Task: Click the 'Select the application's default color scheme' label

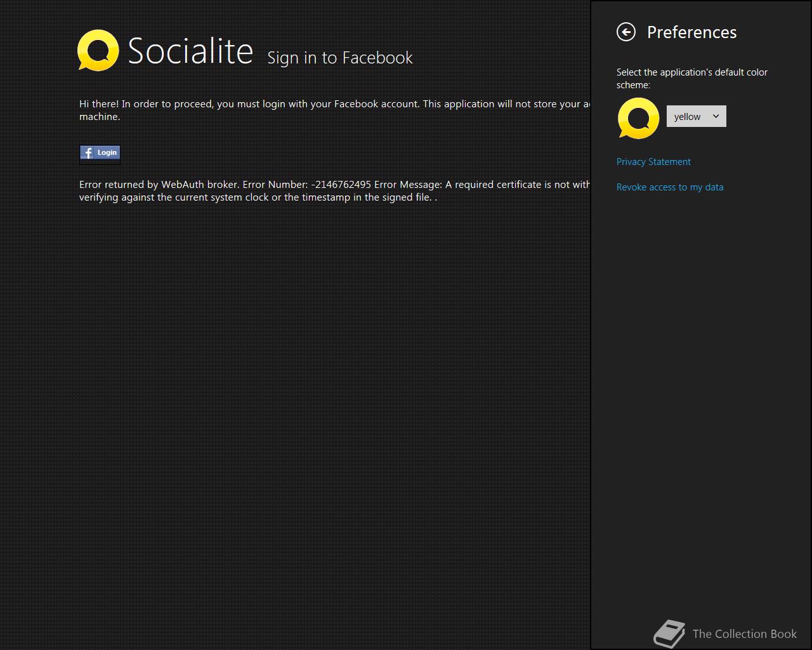Action: click(x=692, y=79)
